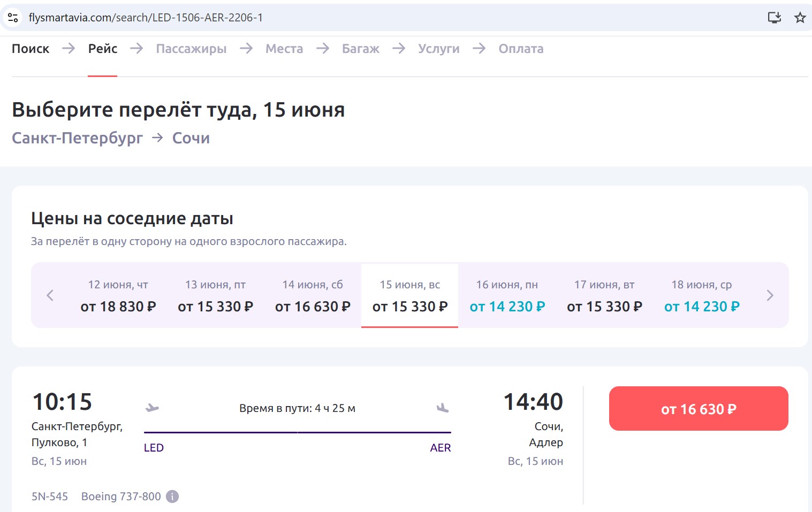Choose 13 июня, пт date option
Viewport: 812px width, 512px height.
click(215, 295)
